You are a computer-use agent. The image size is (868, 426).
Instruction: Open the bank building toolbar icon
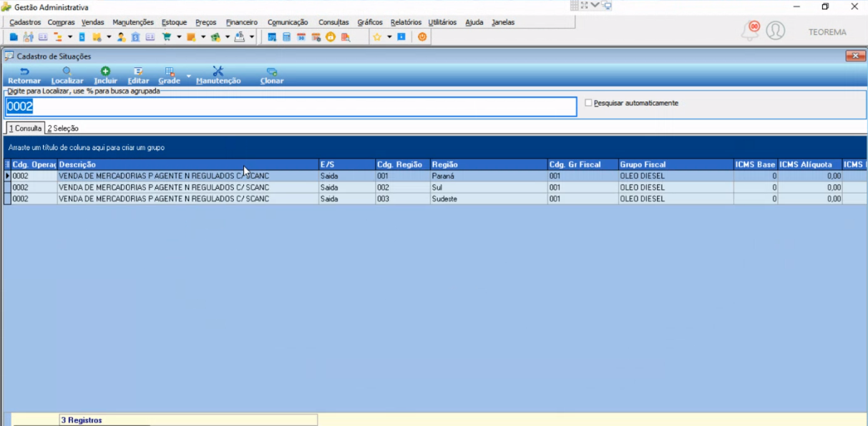[136, 36]
